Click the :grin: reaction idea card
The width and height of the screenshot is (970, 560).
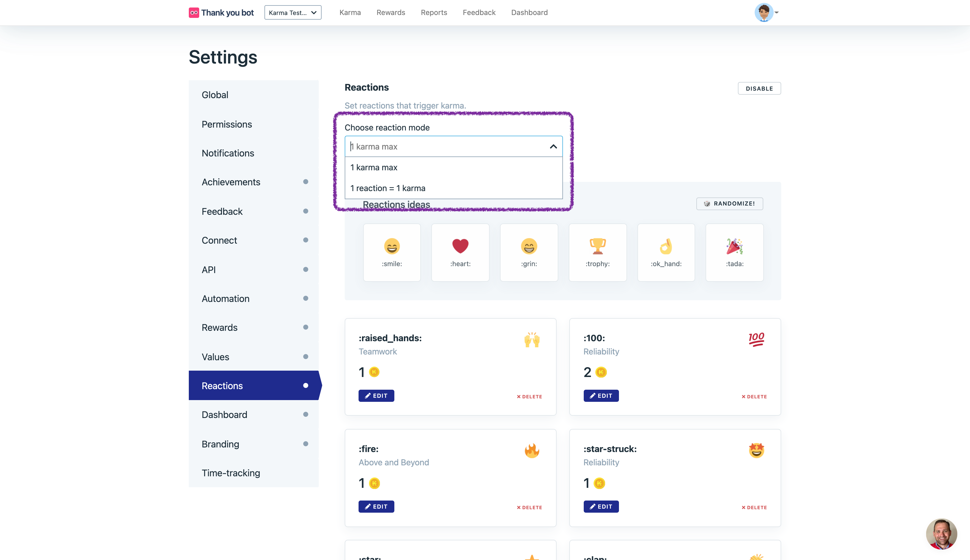(x=529, y=252)
